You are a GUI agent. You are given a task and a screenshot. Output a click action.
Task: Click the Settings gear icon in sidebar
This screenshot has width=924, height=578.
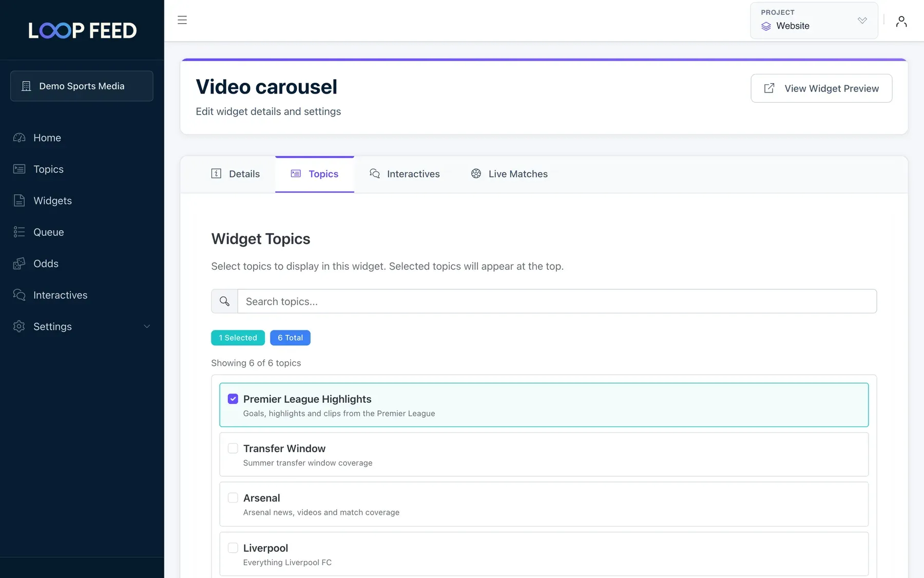click(19, 326)
